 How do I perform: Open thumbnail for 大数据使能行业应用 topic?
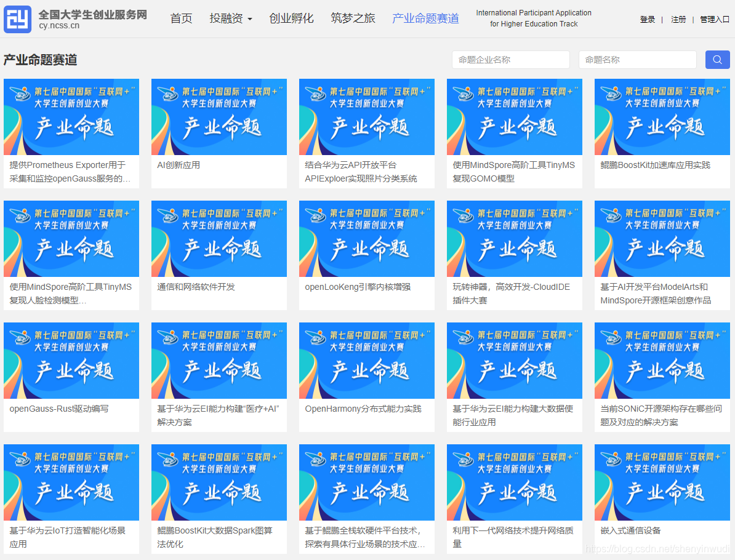click(x=514, y=361)
